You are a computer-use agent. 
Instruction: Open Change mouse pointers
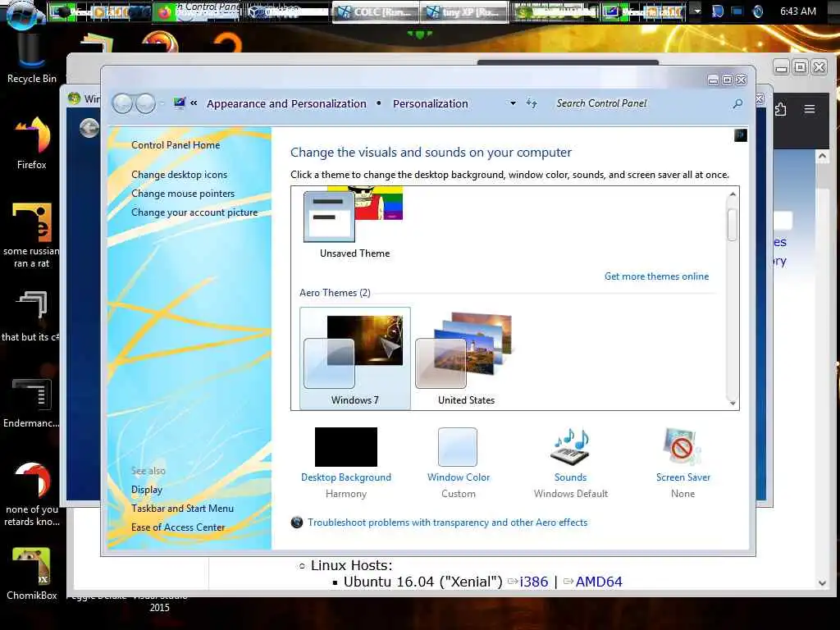(x=183, y=194)
